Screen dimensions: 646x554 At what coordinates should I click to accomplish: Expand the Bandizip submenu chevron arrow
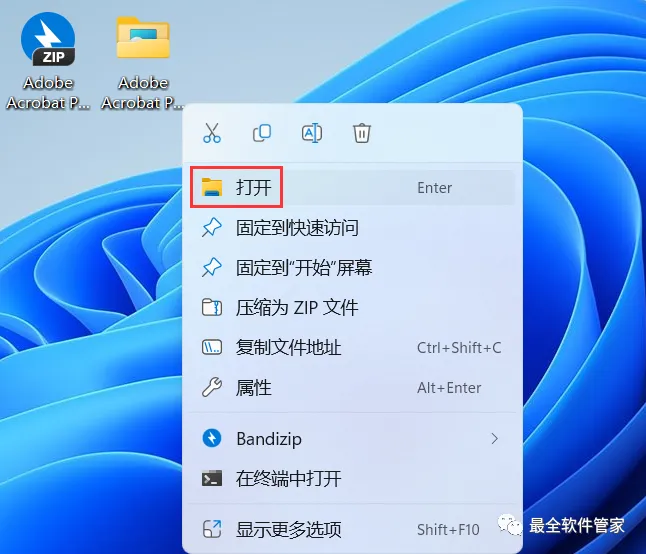(x=494, y=439)
